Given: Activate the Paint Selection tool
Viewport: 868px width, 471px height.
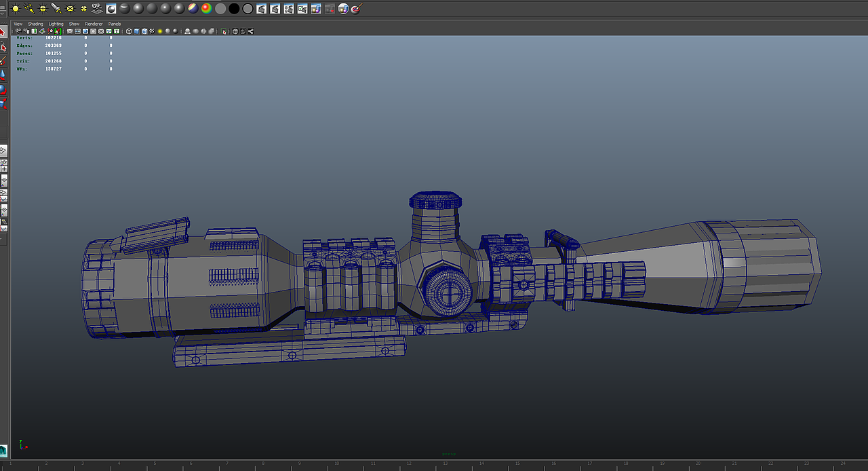Looking at the screenshot, I should click(3, 60).
